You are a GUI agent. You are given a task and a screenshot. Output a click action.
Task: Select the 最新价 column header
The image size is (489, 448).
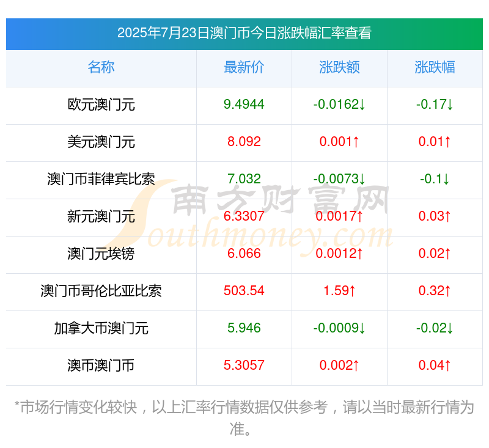pyautogui.click(x=244, y=67)
